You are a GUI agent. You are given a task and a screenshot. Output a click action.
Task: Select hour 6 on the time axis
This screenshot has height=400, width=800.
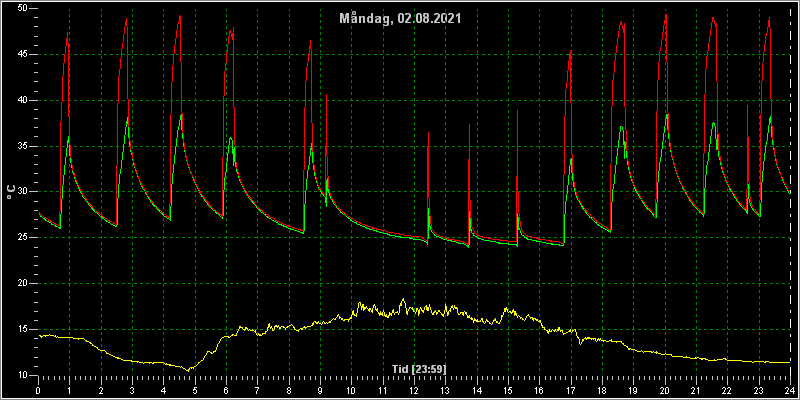226,390
